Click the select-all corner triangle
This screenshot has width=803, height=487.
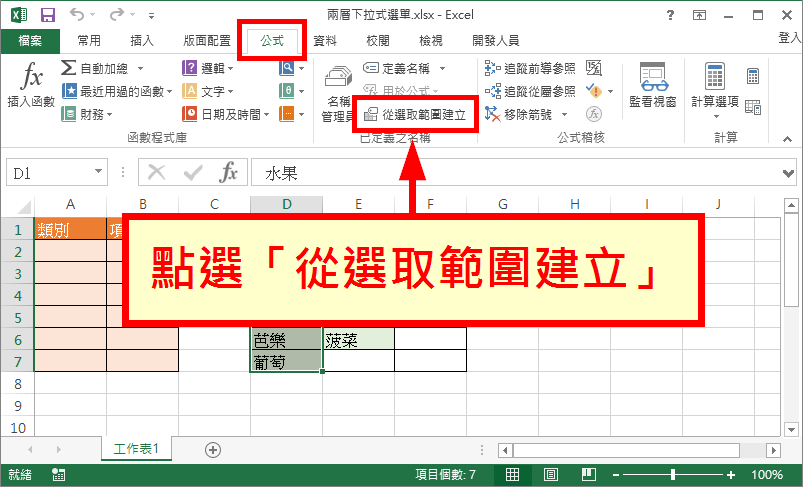click(25, 206)
